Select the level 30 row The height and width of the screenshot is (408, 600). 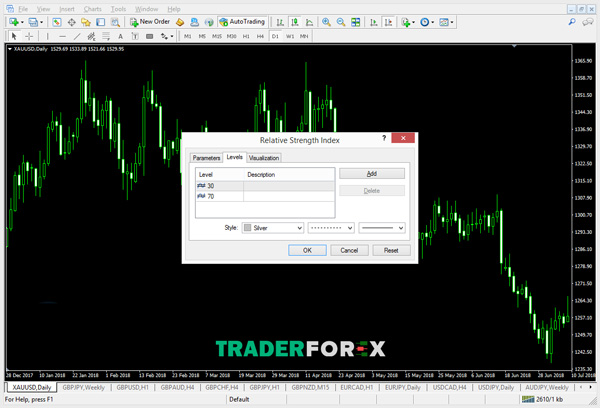[x=265, y=186]
